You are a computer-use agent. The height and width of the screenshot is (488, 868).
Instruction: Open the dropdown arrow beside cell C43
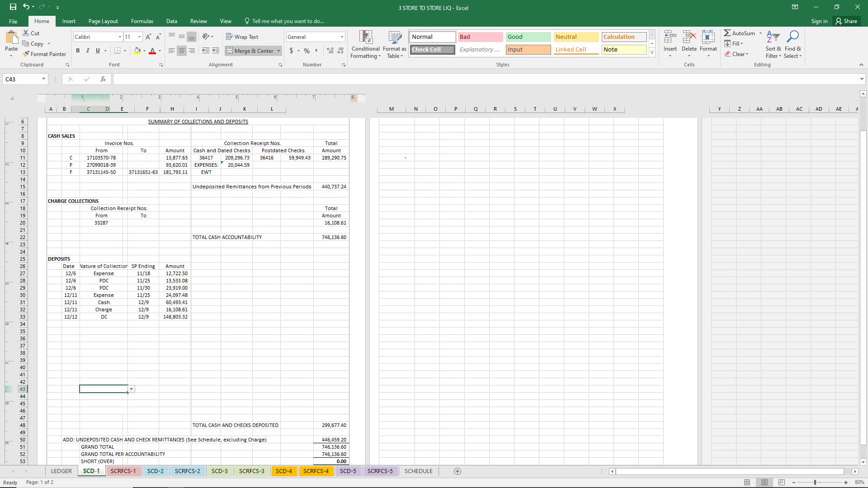[132, 389]
